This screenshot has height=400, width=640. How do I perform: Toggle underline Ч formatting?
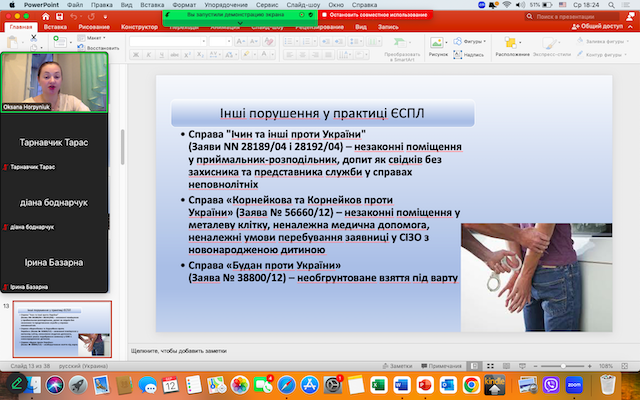pos(162,55)
